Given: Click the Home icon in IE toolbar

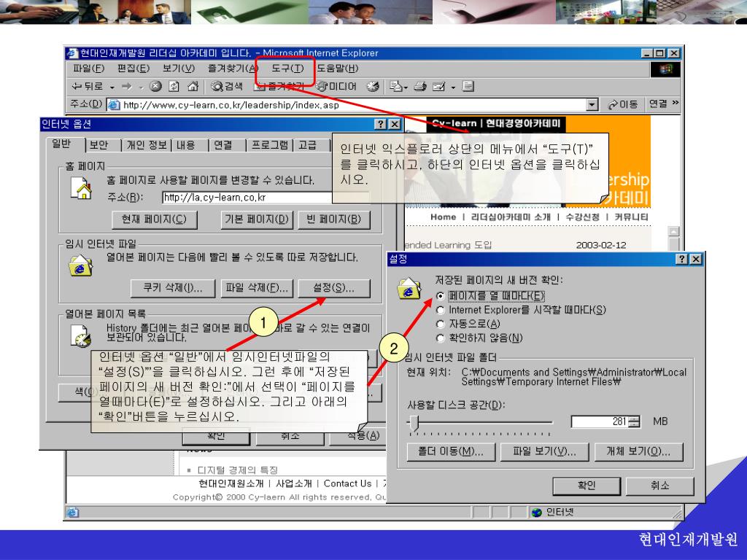Looking at the screenshot, I should (193, 86).
